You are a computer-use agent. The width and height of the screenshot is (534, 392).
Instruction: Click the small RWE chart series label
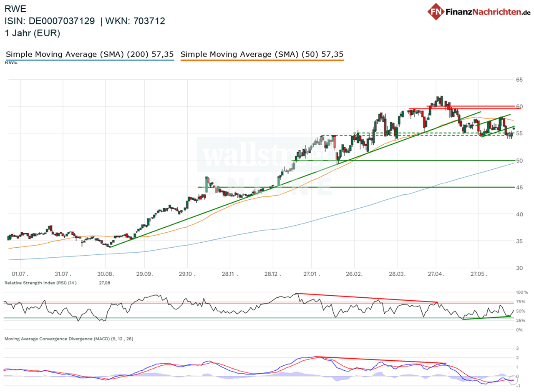[x=10, y=63]
